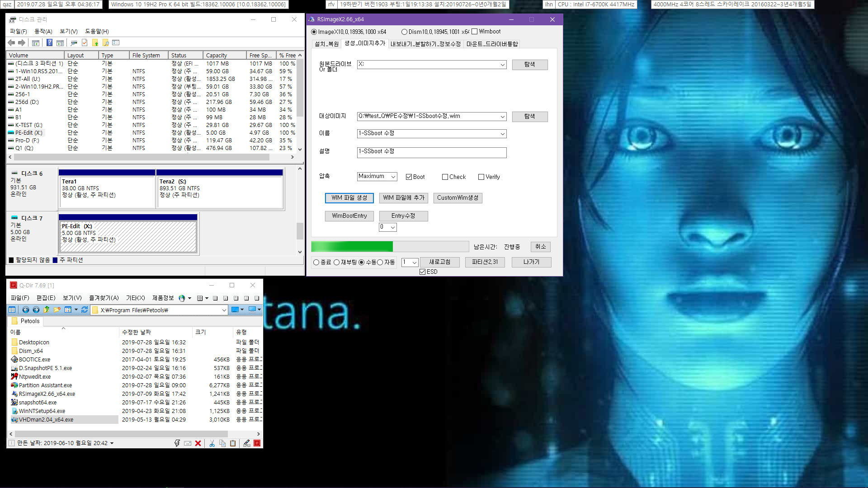Toggle the Check checkbox in RSImageX
Image resolution: width=868 pixels, height=488 pixels.
coord(446,176)
